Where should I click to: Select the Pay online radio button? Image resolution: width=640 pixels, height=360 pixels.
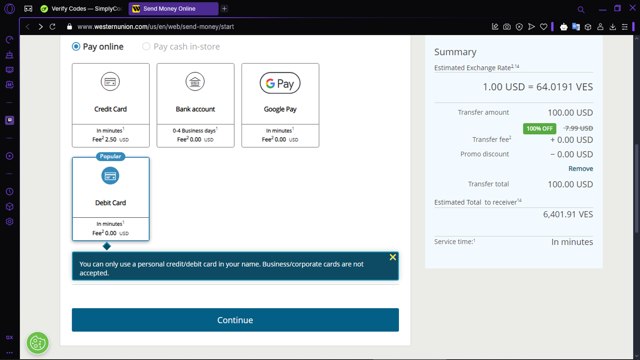pyautogui.click(x=76, y=47)
